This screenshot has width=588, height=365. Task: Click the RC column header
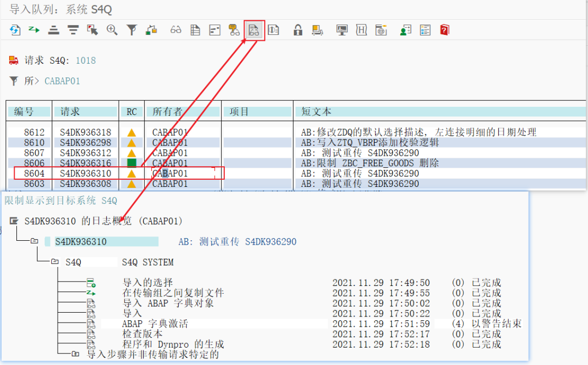click(x=132, y=112)
